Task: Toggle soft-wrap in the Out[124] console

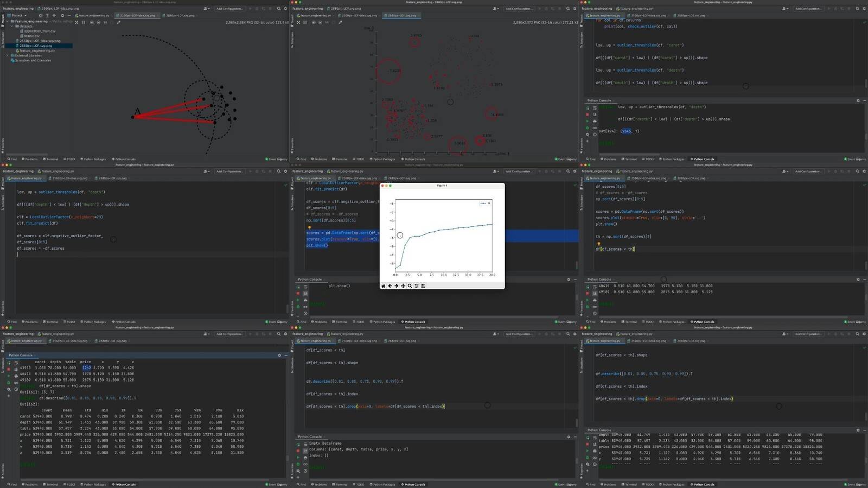Action: point(595,108)
